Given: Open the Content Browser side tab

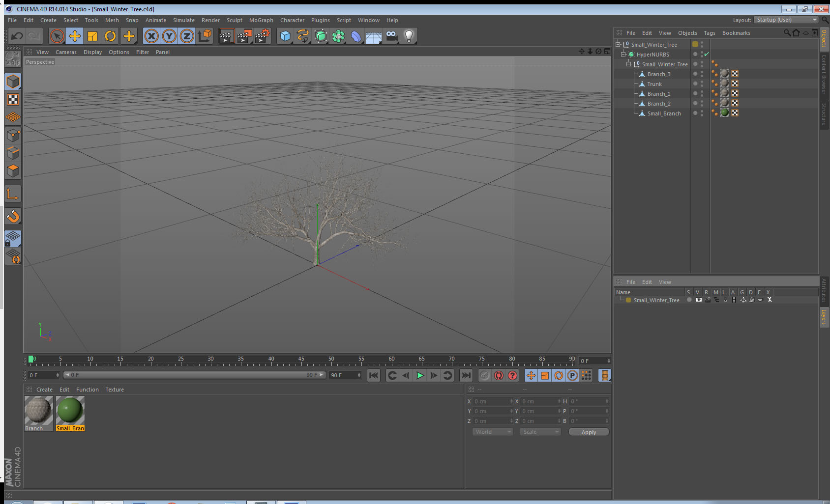Looking at the screenshot, I should [x=824, y=74].
